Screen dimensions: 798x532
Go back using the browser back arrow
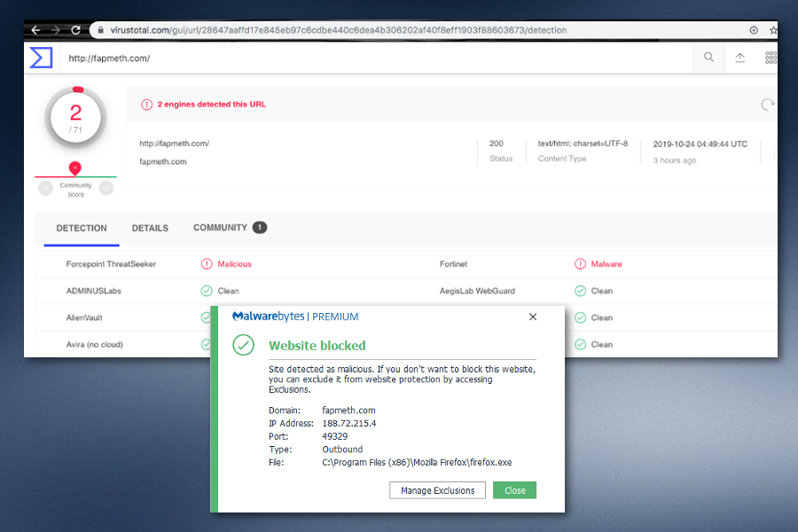point(35,30)
